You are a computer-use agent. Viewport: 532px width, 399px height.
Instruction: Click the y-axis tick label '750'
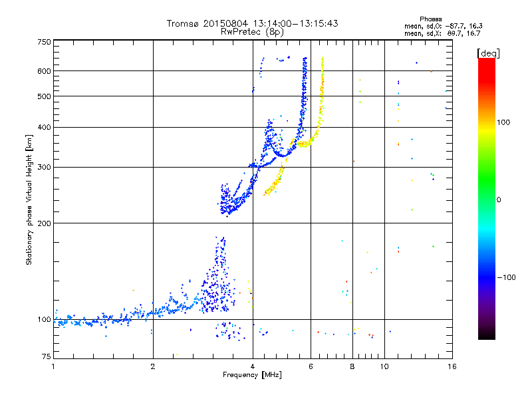tap(45, 42)
